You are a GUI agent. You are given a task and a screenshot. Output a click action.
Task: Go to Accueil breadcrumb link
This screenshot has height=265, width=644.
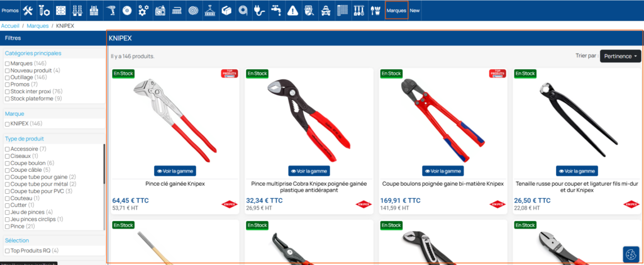tap(10, 26)
